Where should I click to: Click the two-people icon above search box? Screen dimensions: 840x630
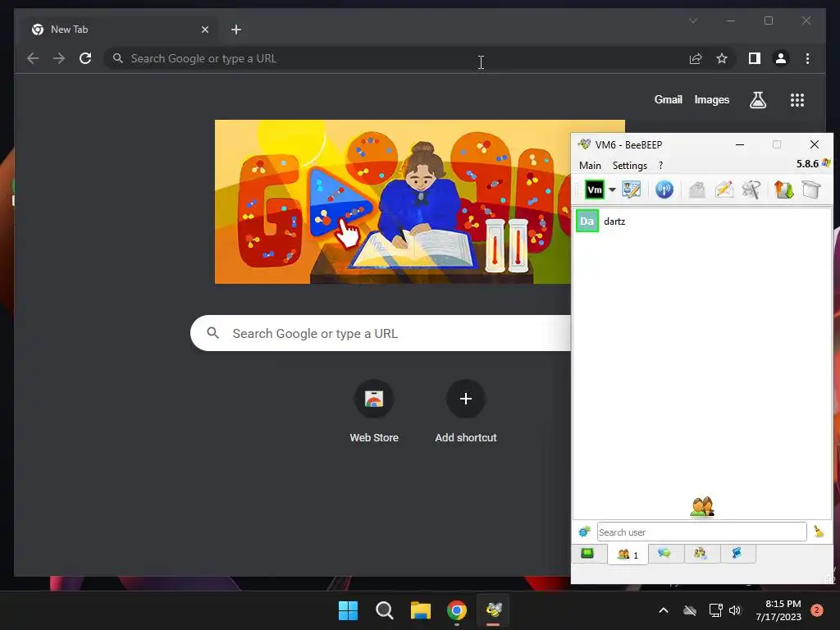[702, 507]
